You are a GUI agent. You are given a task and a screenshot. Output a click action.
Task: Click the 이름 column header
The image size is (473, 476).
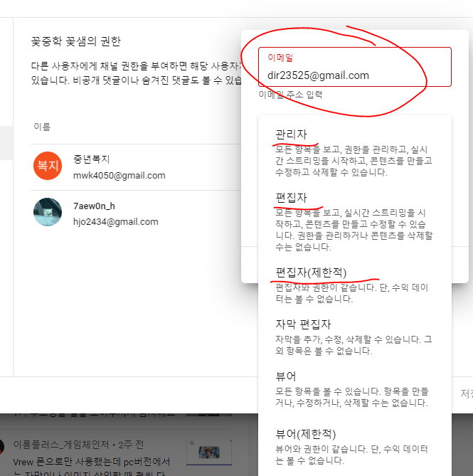pos(42,127)
